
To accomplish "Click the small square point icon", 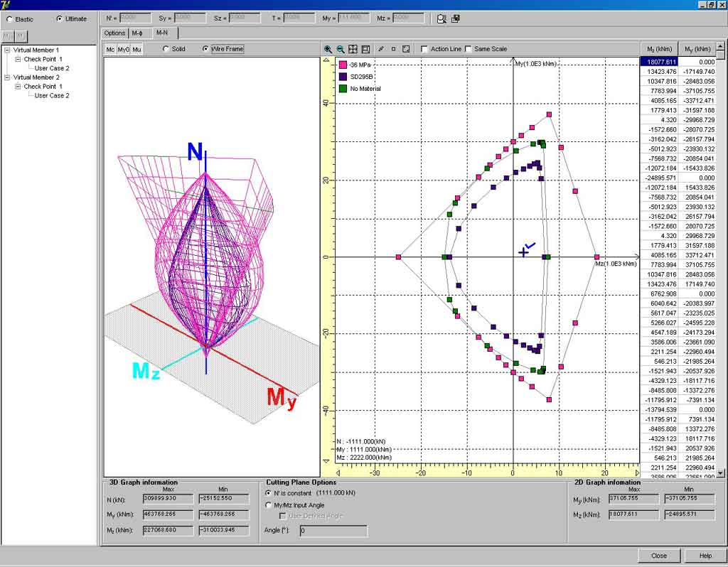I will tap(393, 49).
